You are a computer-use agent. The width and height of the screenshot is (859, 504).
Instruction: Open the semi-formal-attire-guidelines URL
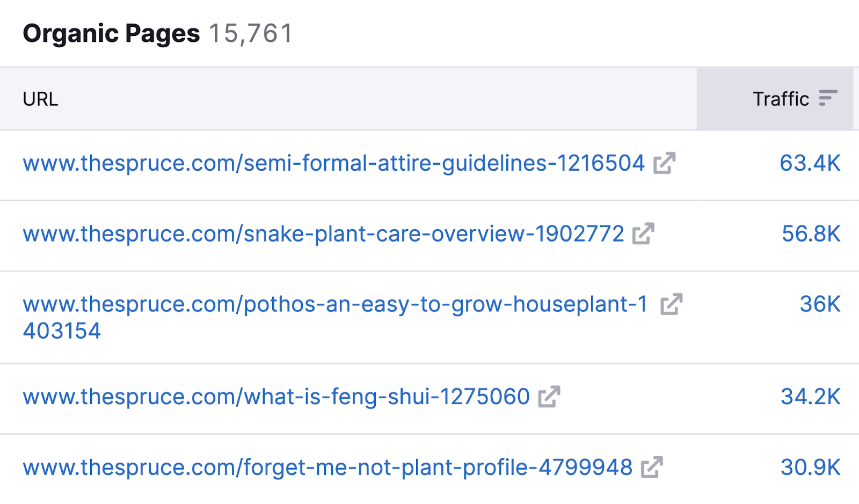pyautogui.click(x=333, y=163)
